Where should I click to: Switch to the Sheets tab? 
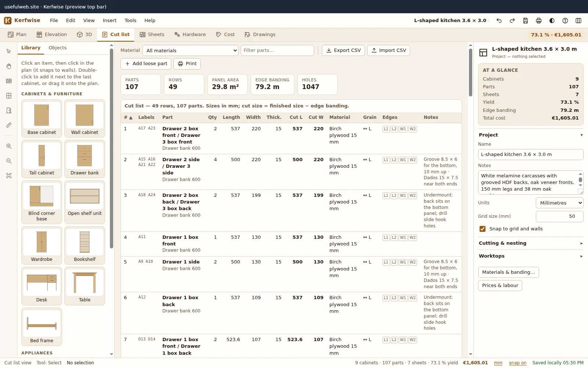tap(152, 35)
